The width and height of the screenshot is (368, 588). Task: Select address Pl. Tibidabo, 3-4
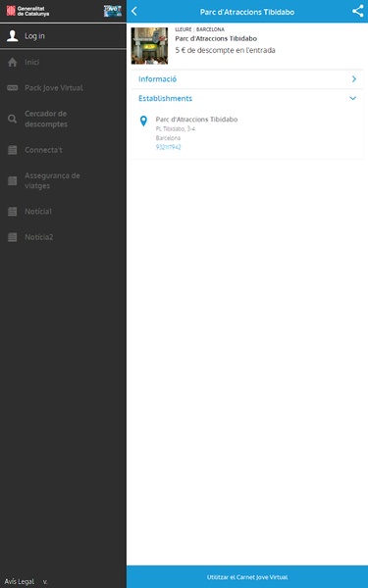[x=176, y=128]
